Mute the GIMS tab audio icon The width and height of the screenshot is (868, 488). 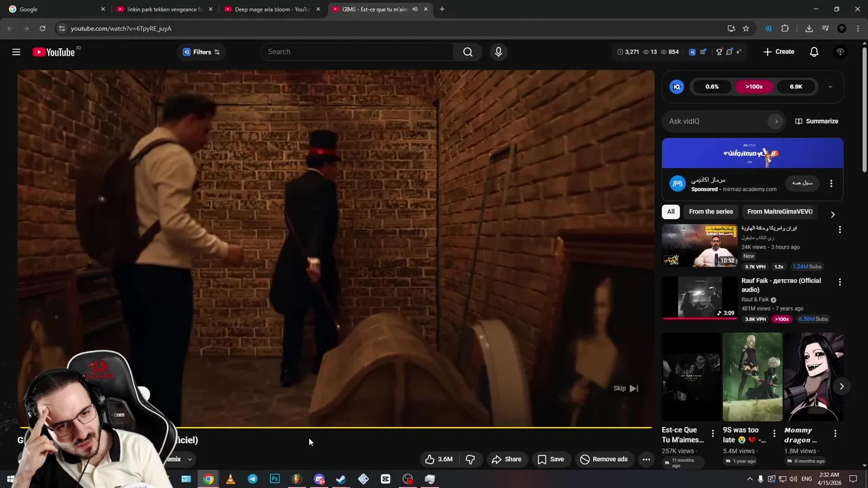click(x=415, y=9)
